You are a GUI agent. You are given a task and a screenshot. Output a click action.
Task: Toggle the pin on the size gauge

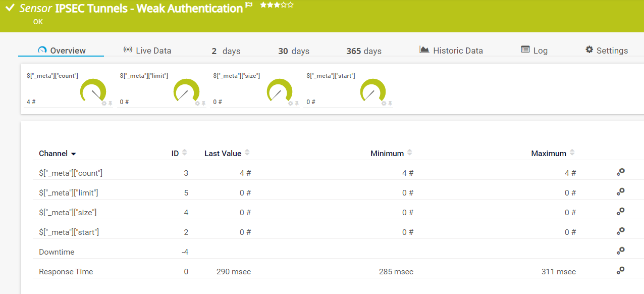297,103
